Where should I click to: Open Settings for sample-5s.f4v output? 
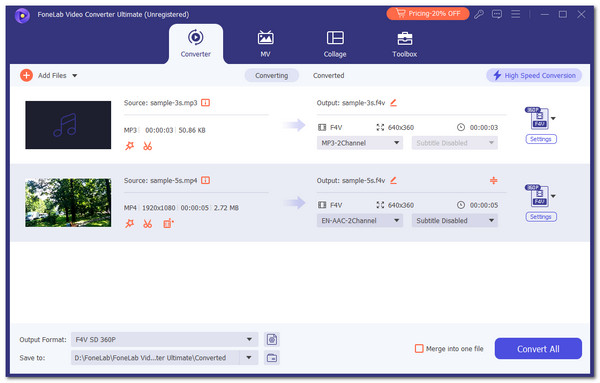coord(541,217)
